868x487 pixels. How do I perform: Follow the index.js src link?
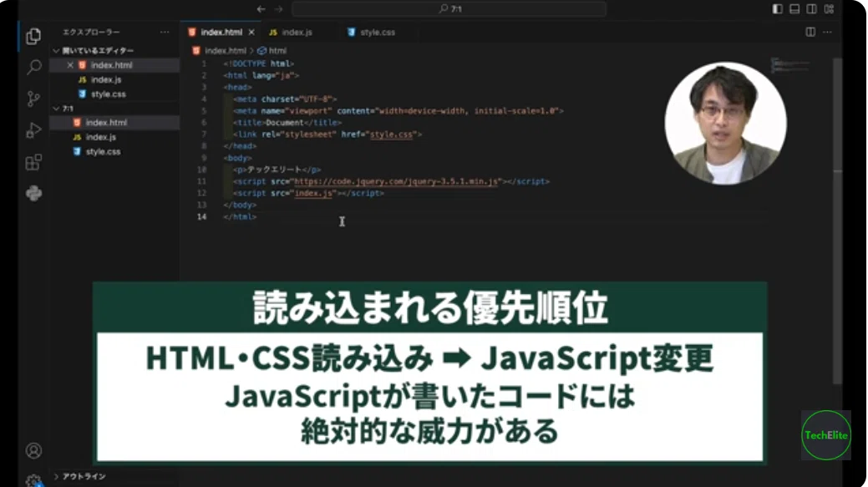click(313, 193)
